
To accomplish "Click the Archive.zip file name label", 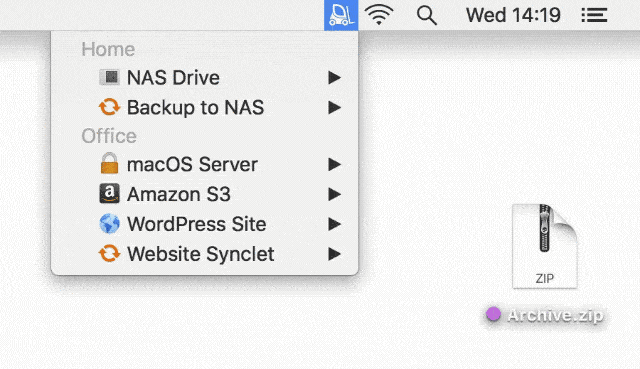I will 555,316.
